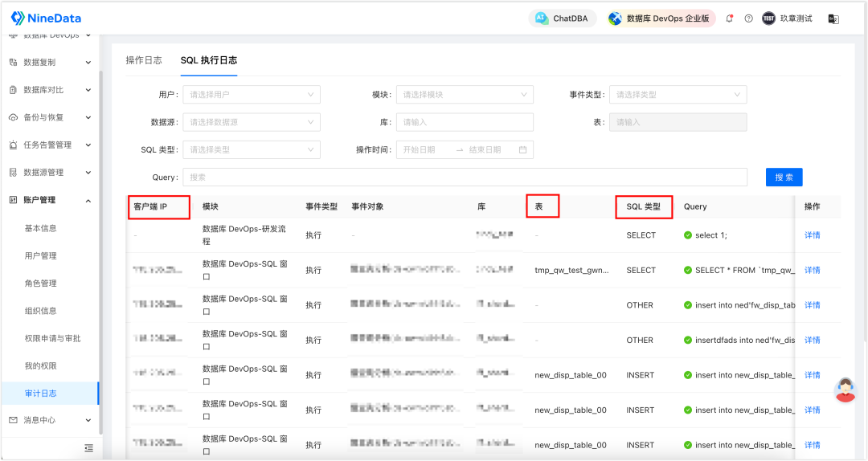Open the 用户 dropdown
The height and width of the screenshot is (461, 868).
pos(252,95)
